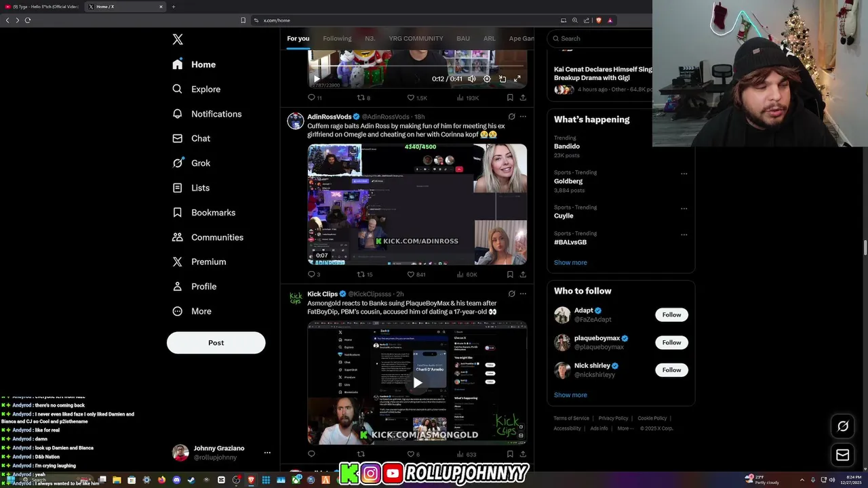Open the Kick Clips post more-options dots
This screenshot has height=488, width=868.
click(523, 294)
